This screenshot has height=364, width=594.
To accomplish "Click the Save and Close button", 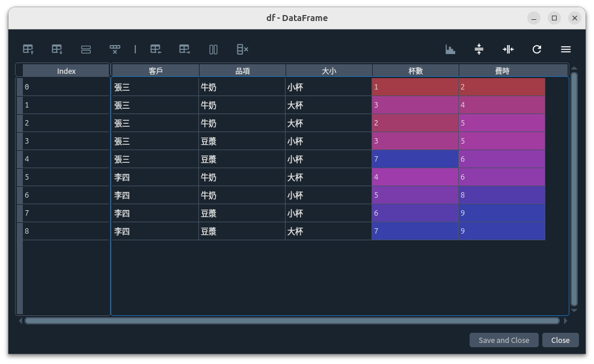I will click(504, 340).
